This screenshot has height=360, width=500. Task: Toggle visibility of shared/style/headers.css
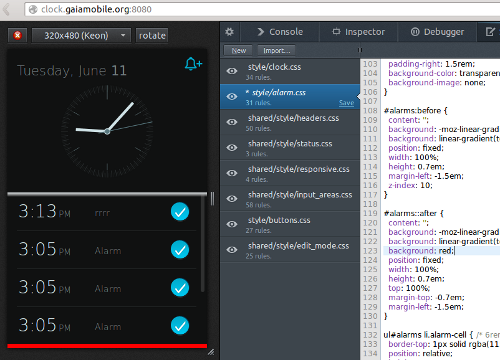click(232, 122)
